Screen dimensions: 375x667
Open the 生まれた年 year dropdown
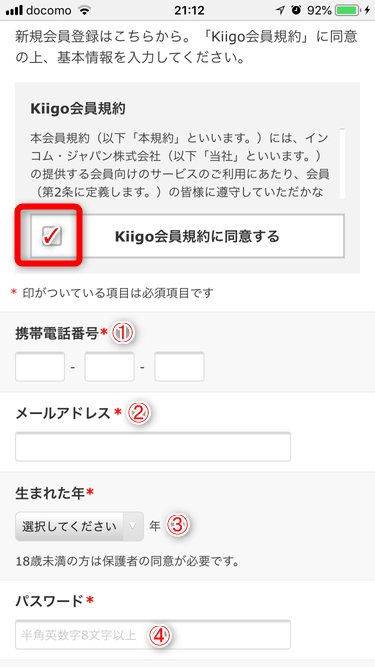79,526
